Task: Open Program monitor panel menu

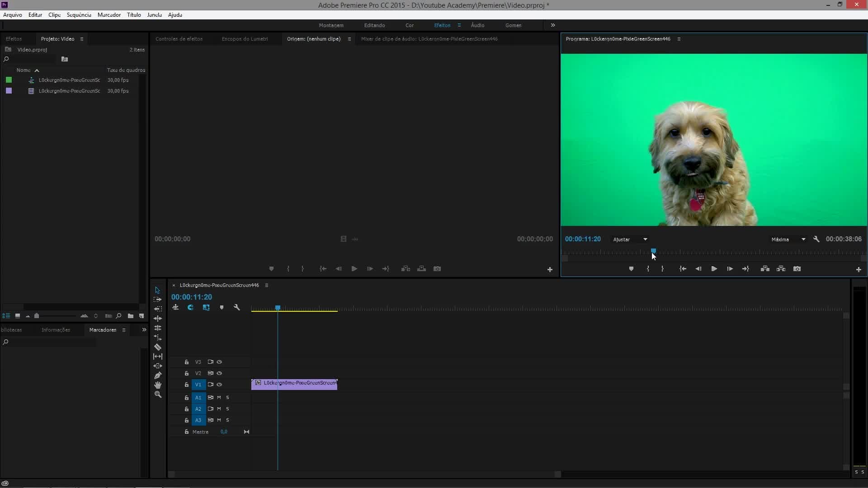Action: [679, 39]
